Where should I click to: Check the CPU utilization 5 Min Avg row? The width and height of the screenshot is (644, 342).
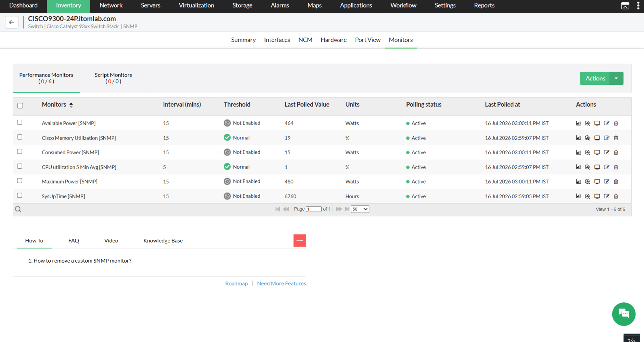click(x=20, y=166)
